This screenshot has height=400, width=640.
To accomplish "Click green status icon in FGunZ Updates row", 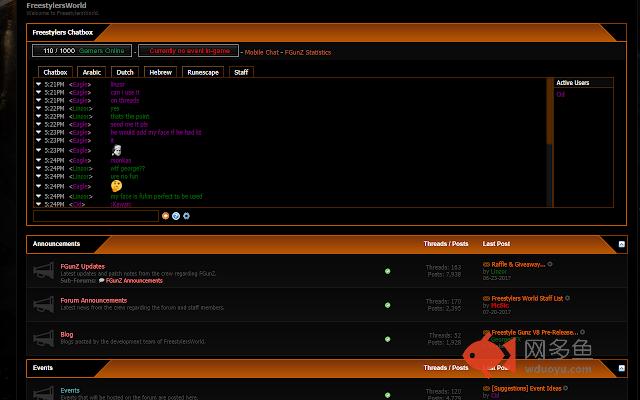I will click(387, 271).
